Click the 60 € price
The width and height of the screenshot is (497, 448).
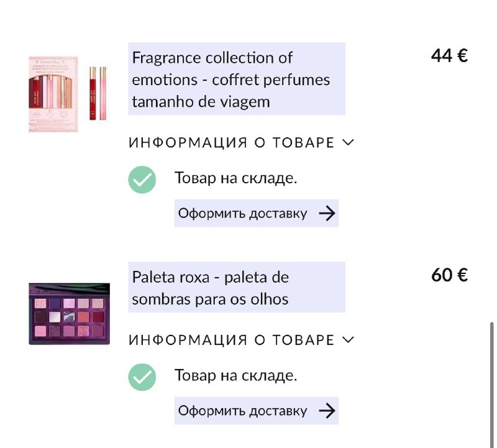click(x=449, y=275)
